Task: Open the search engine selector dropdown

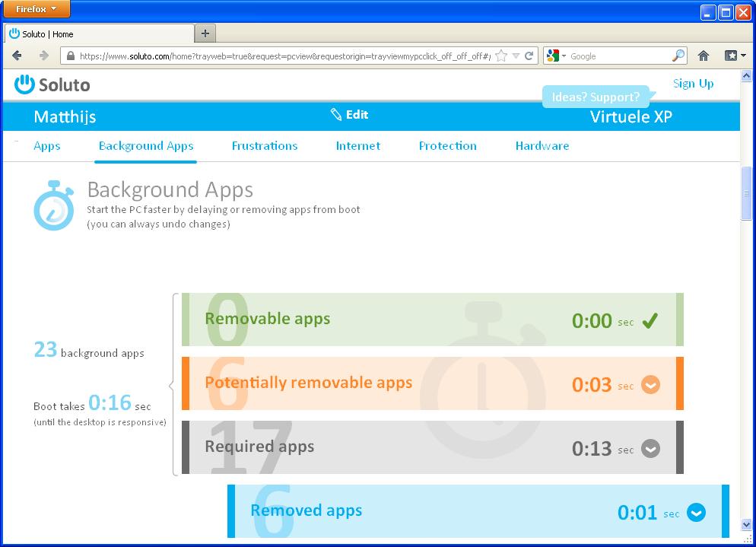Action: [556, 56]
